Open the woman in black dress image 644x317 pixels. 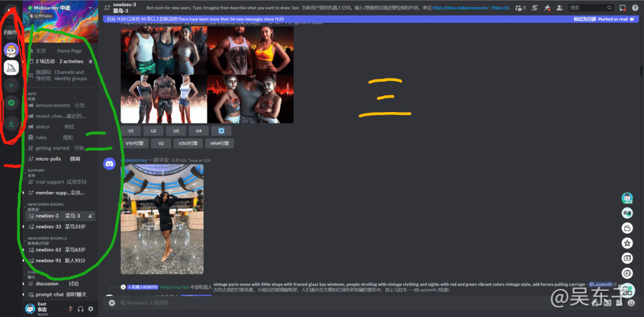tap(162, 219)
